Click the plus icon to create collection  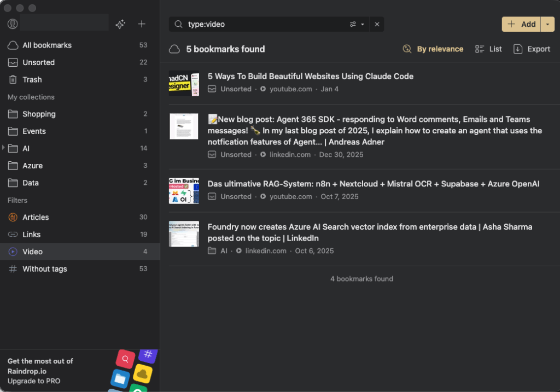(x=142, y=24)
